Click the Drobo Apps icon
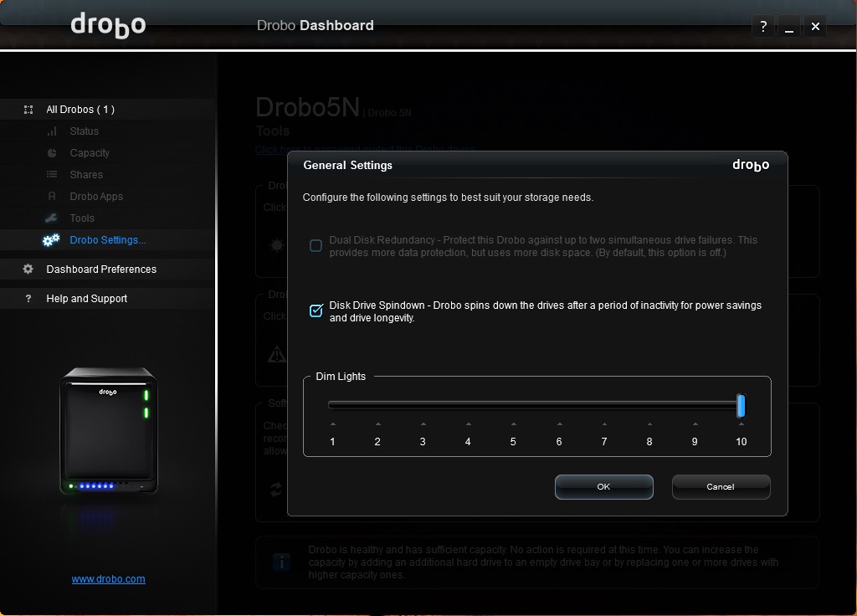The height and width of the screenshot is (616, 857). [52, 196]
